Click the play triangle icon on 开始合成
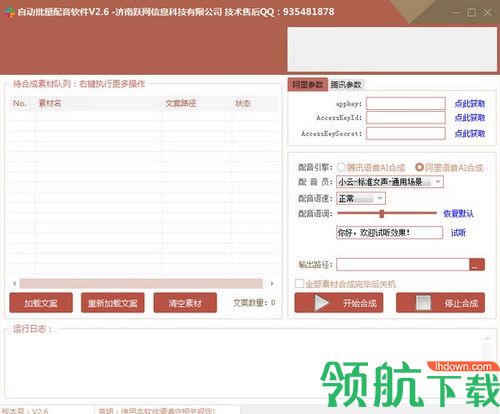Image resolution: width=500 pixels, height=414 pixels. point(322,303)
